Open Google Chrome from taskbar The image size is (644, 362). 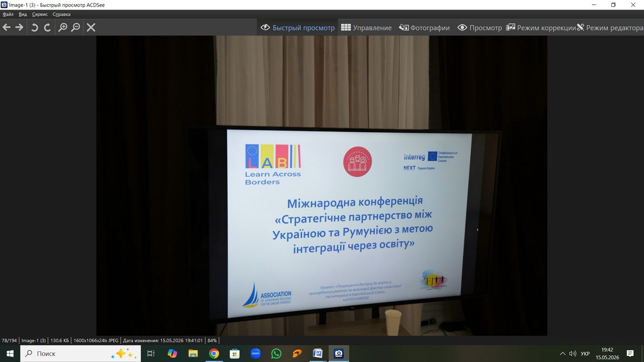click(214, 353)
